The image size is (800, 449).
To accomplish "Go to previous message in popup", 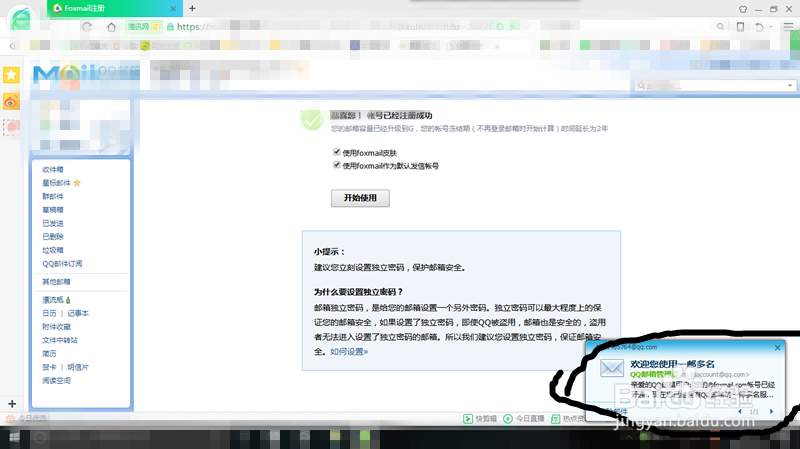I will pyautogui.click(x=740, y=411).
